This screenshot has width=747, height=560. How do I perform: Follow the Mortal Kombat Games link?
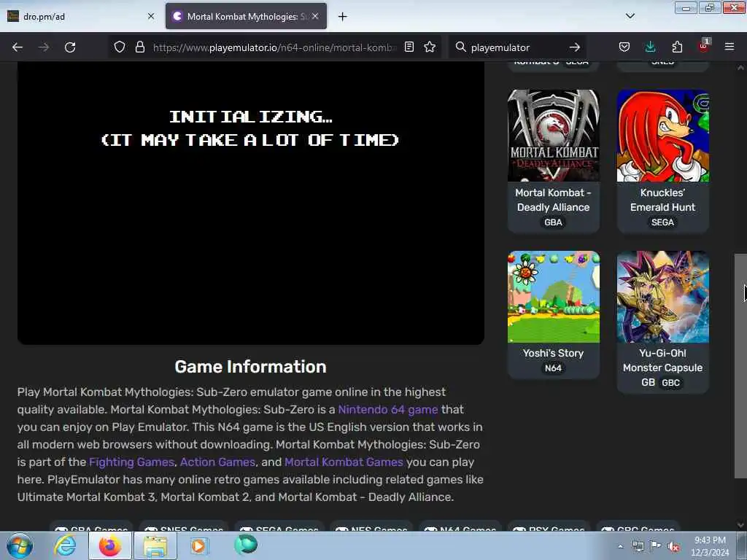344,462
